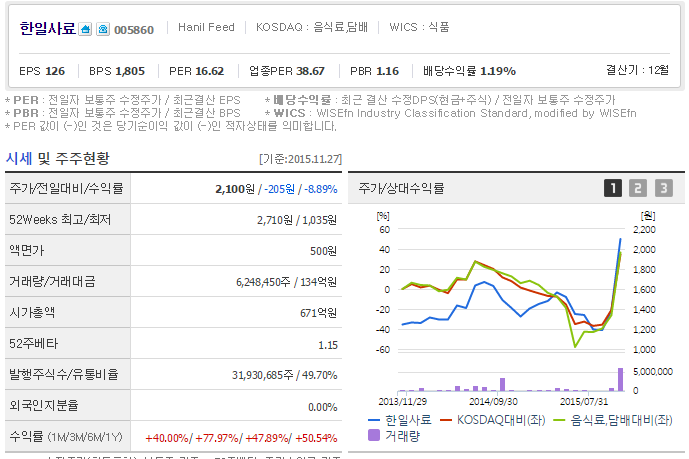Image resolution: width=689 pixels, height=459 pixels.
Task: Toggle the 한일사료 blue legend line
Action: 399,420
